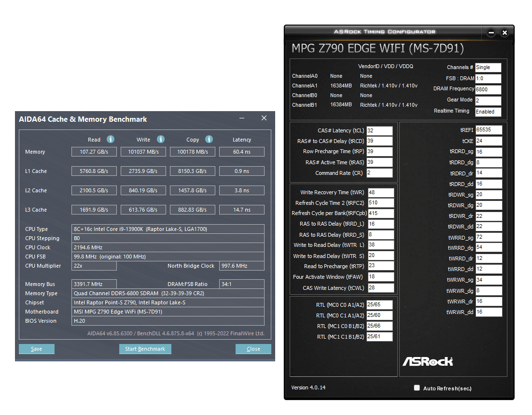Click the tWRRD_dg field showing 54

(x=489, y=247)
